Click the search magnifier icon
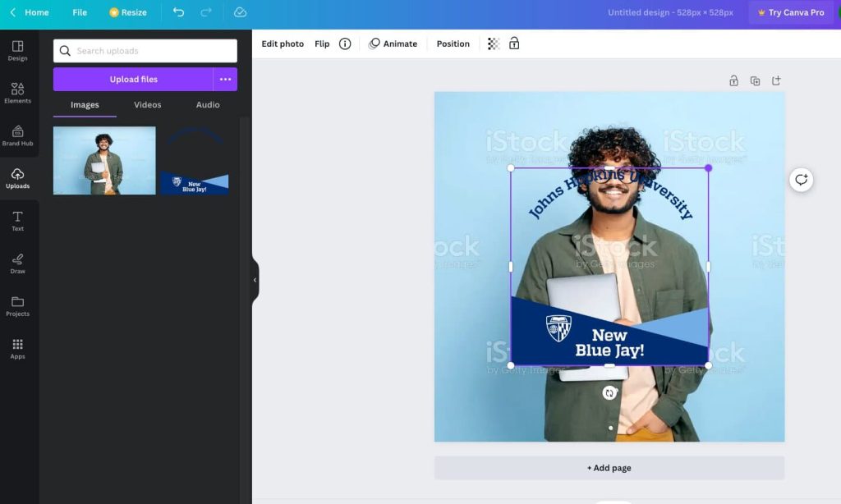The width and height of the screenshot is (841, 504). 65,51
